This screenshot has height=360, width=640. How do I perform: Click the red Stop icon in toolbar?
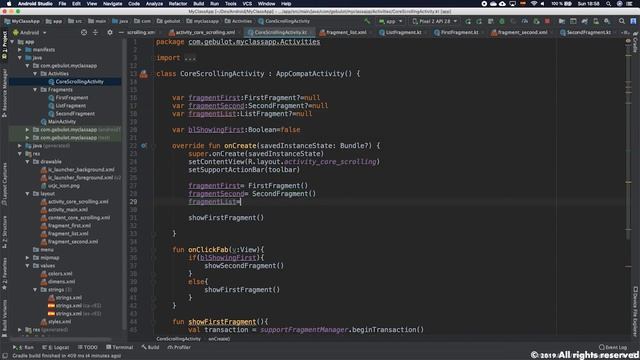pyautogui.click(x=547, y=21)
